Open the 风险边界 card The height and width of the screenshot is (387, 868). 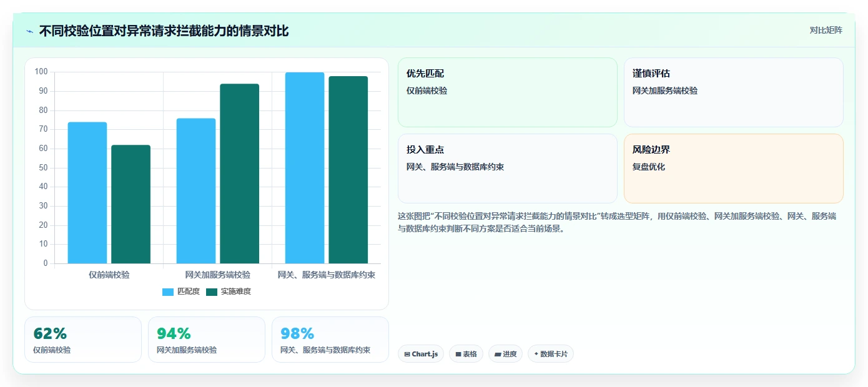[734, 169]
